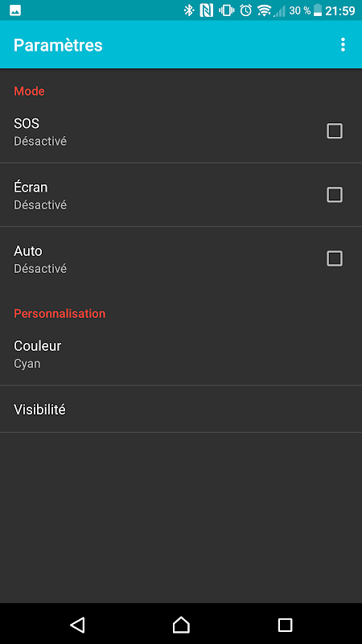Screen dimensions: 362x644
Task: Tap the vibrate mode status icon
Action: tap(227, 10)
